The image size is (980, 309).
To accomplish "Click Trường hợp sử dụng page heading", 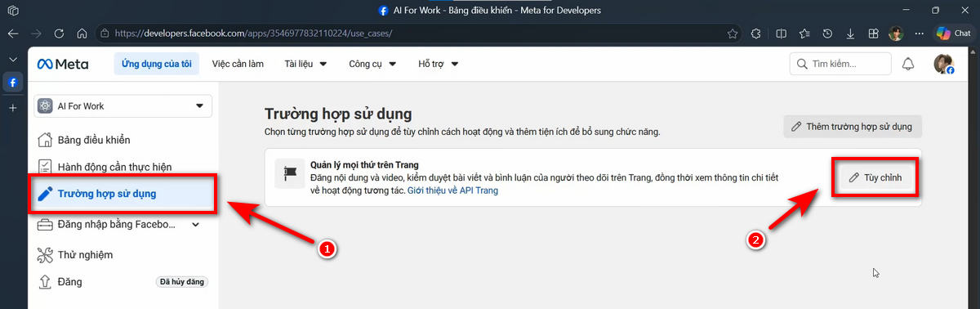I will [338, 114].
